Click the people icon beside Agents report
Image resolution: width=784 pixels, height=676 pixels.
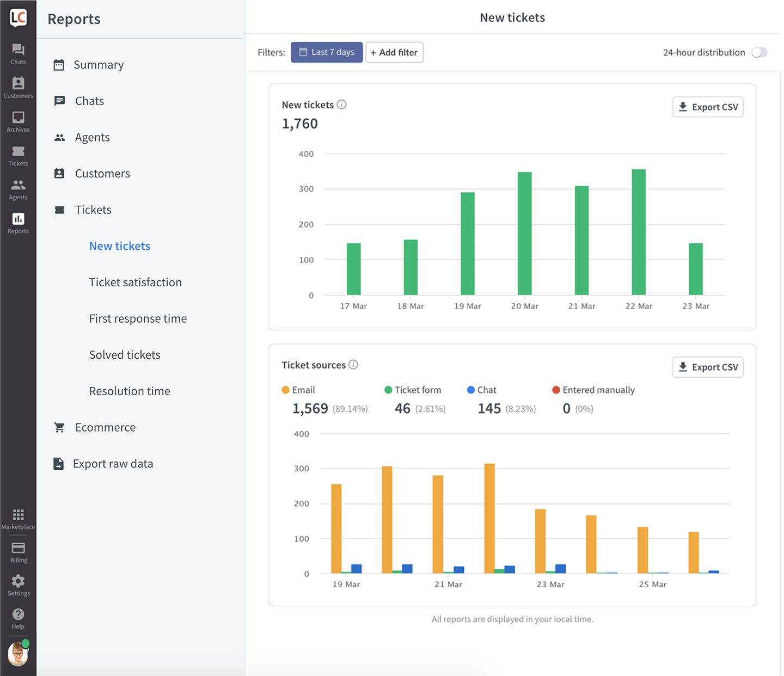60,137
